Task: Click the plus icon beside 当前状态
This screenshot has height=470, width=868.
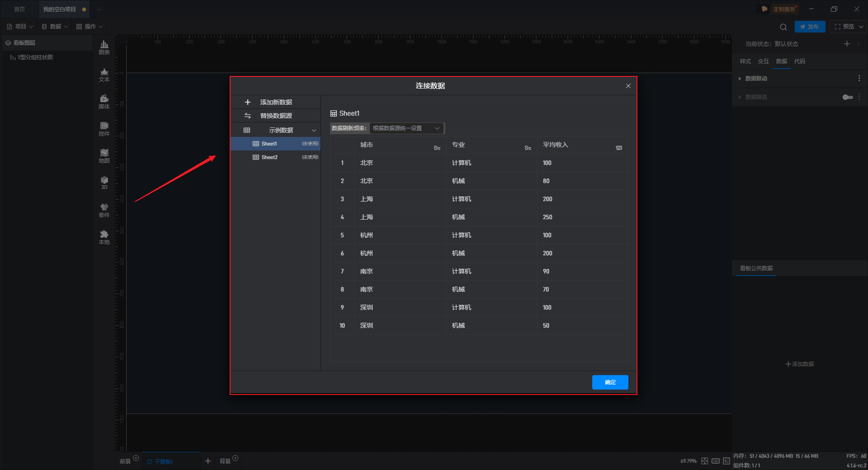Action: point(847,43)
